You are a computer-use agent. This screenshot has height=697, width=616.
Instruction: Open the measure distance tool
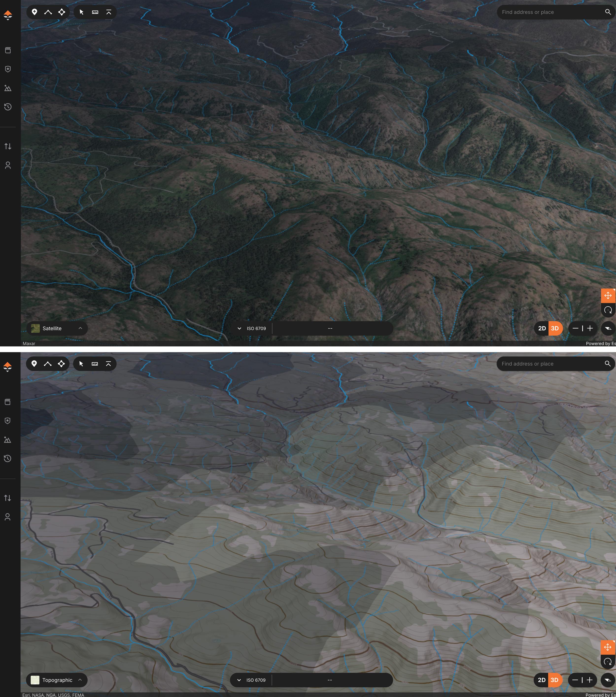click(x=95, y=12)
